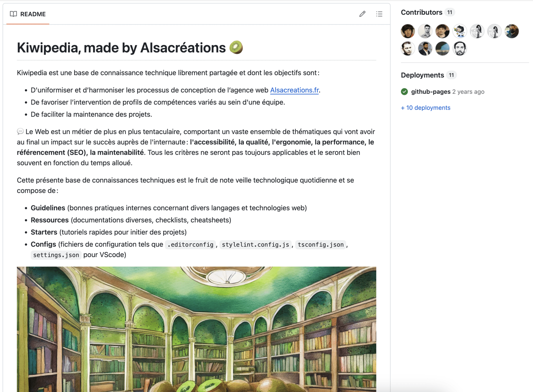Open the README outline list icon
Screen dimensions: 533x392
(379, 14)
